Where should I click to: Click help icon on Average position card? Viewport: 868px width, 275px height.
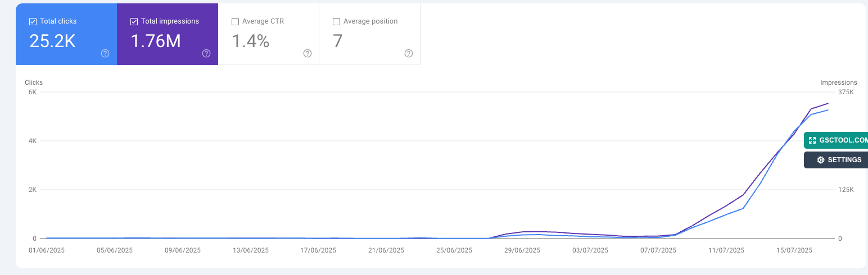tap(409, 53)
